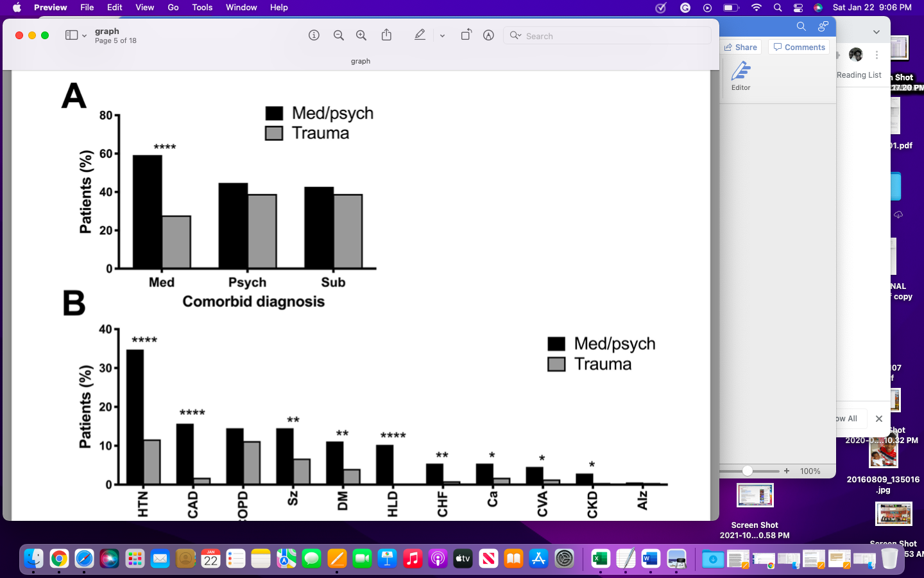Open Podcasts from the Dock
Image resolution: width=924 pixels, height=578 pixels.
click(438, 559)
